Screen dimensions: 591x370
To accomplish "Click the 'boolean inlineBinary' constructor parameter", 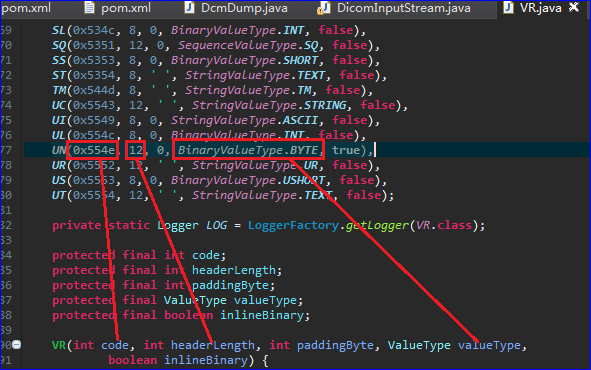I will (178, 360).
